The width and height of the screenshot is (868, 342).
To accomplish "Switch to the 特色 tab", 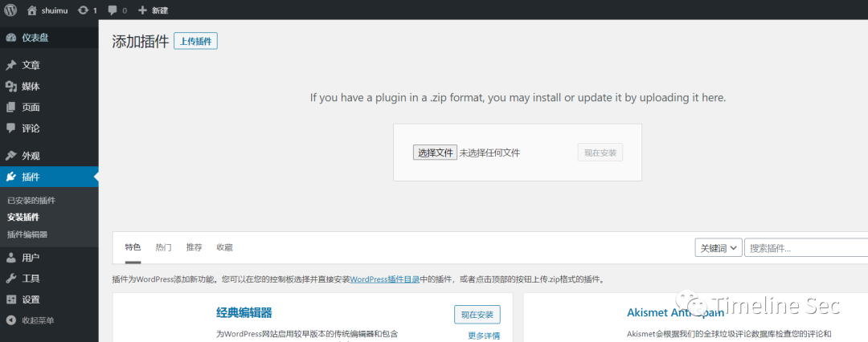I will (133, 247).
